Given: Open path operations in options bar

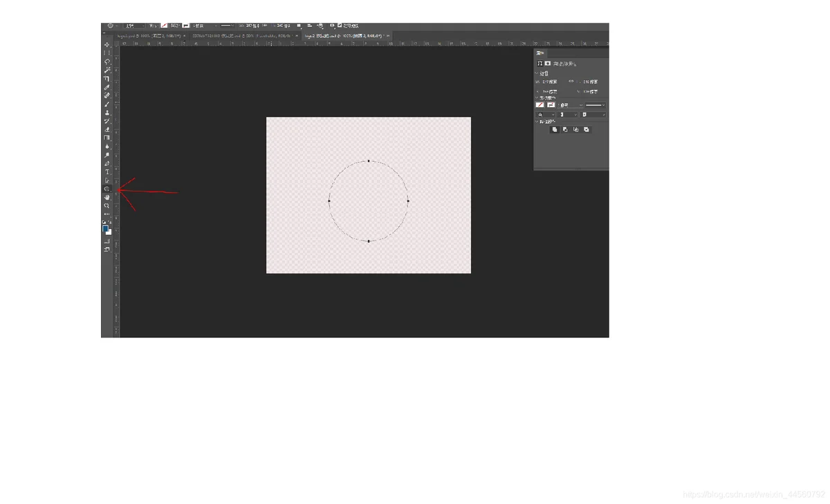Looking at the screenshot, I should (x=299, y=26).
